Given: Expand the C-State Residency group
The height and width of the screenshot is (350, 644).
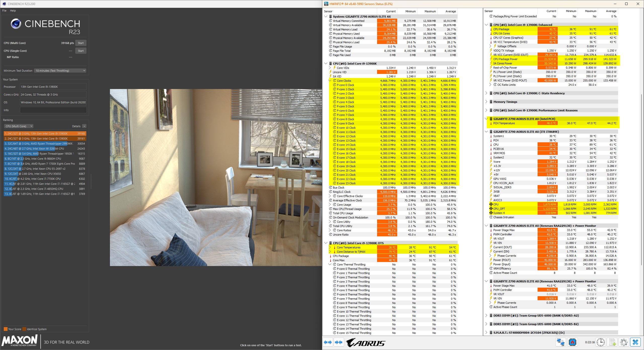Looking at the screenshot, I should [486, 93].
